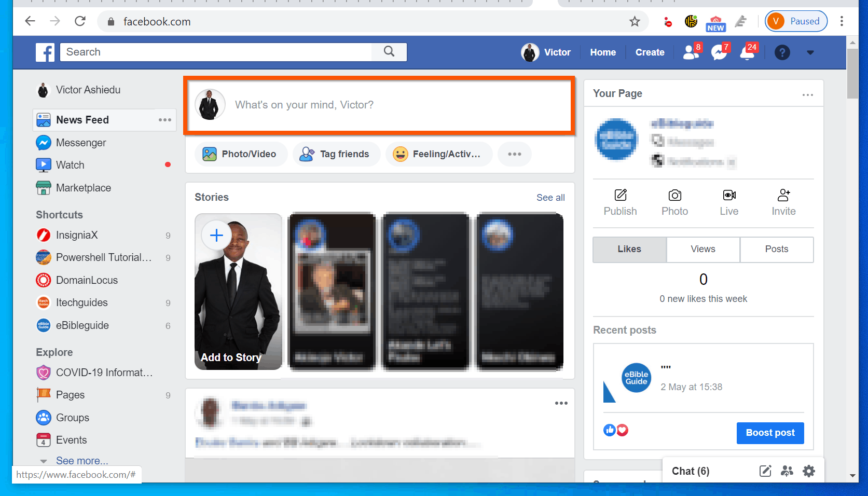
Task: Open Marketplace
Action: [84, 187]
